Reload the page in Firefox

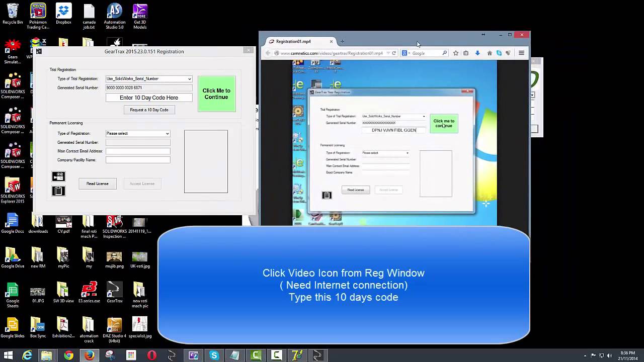point(394,53)
